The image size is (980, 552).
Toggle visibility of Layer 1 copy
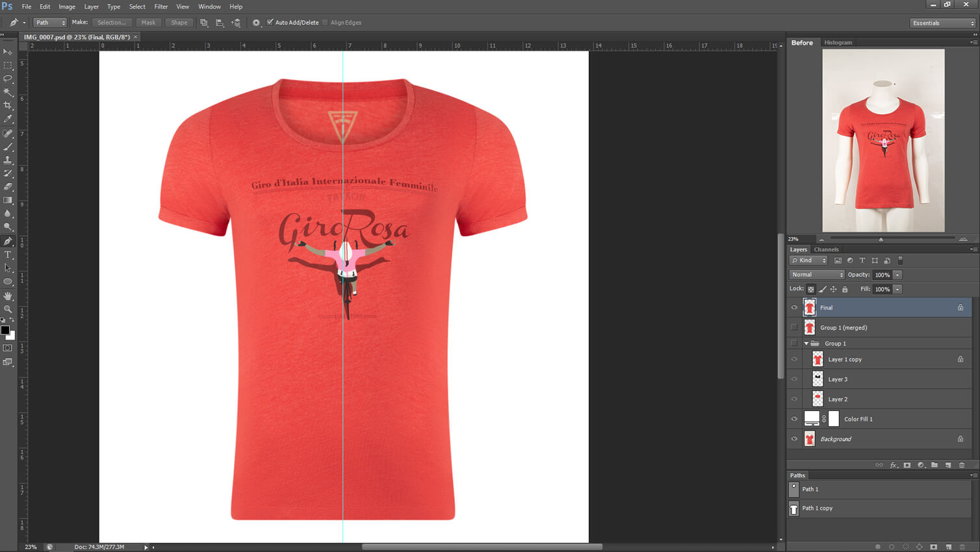[x=794, y=359]
